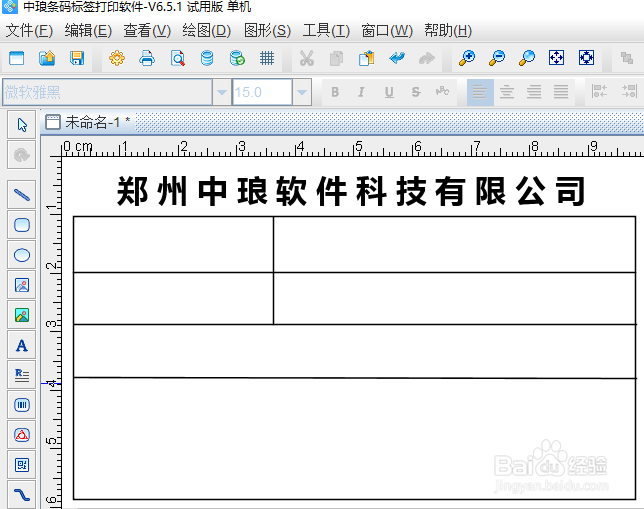Select the rich text tool
This screenshot has width=644, height=509.
tap(22, 375)
